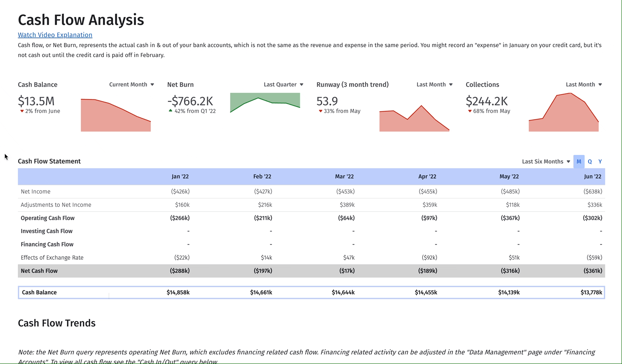This screenshot has height=364, width=622.
Task: Click the Runway trend sparkline chart
Action: point(414,120)
